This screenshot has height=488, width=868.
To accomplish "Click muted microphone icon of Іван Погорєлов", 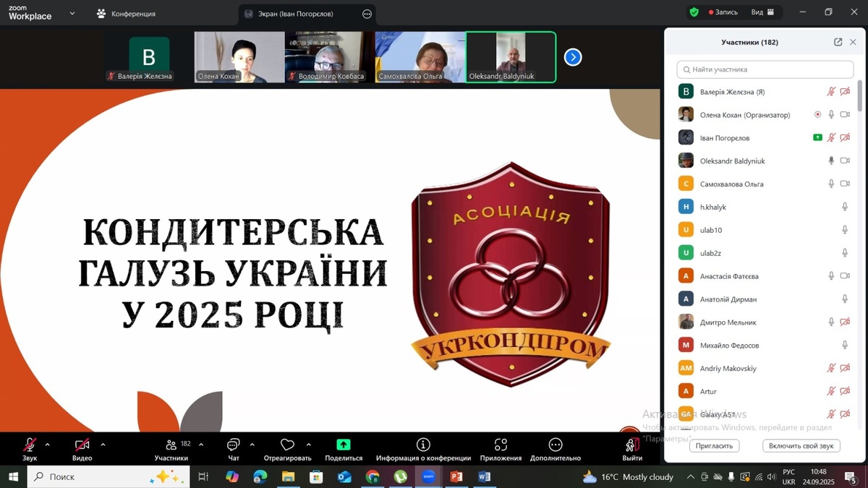I will [831, 137].
